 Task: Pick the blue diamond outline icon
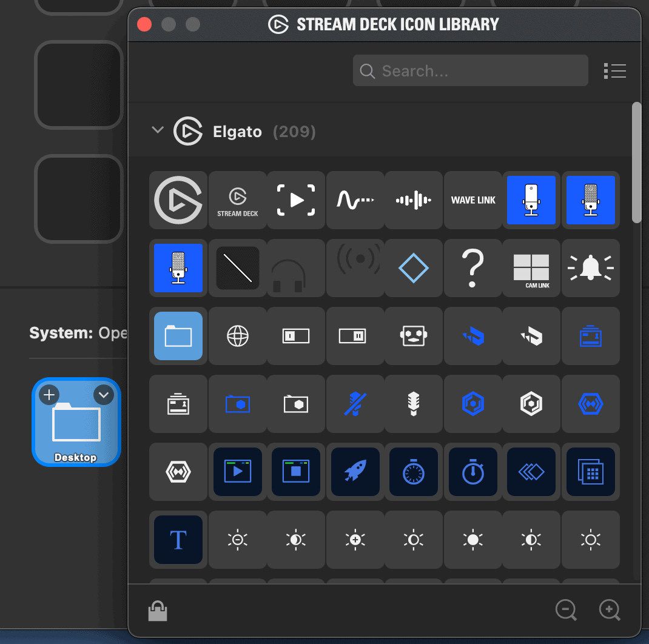(x=414, y=268)
